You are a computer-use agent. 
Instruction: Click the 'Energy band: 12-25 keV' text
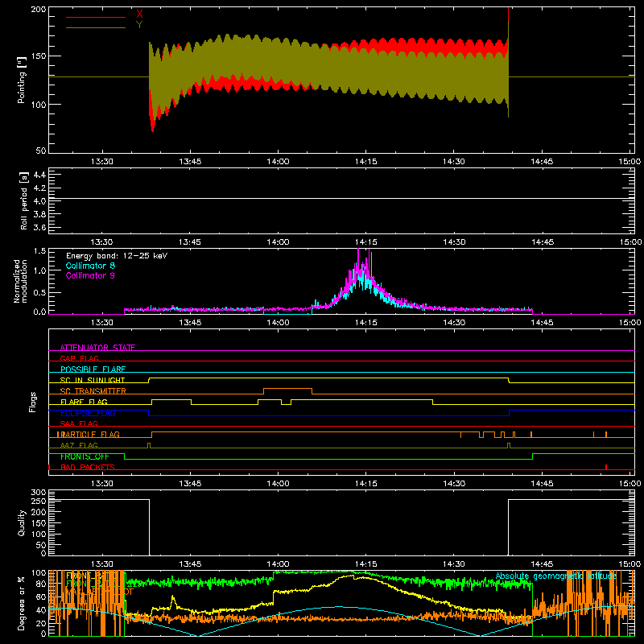117,256
